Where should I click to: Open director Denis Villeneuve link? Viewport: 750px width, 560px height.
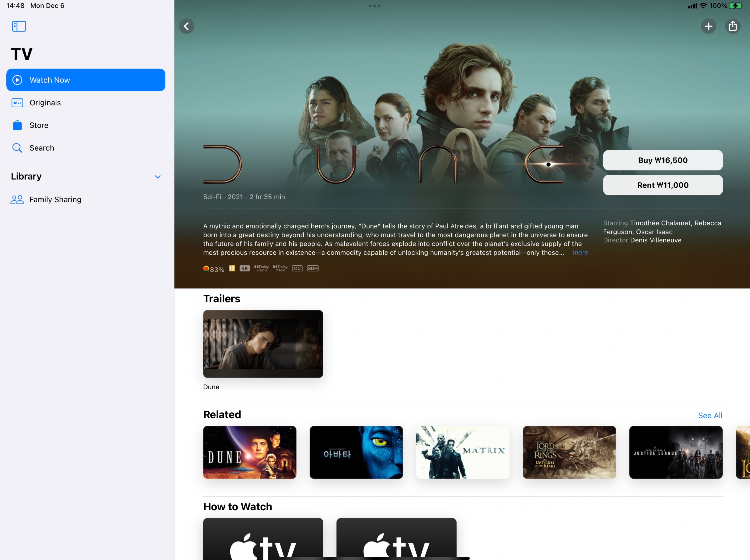tap(655, 240)
